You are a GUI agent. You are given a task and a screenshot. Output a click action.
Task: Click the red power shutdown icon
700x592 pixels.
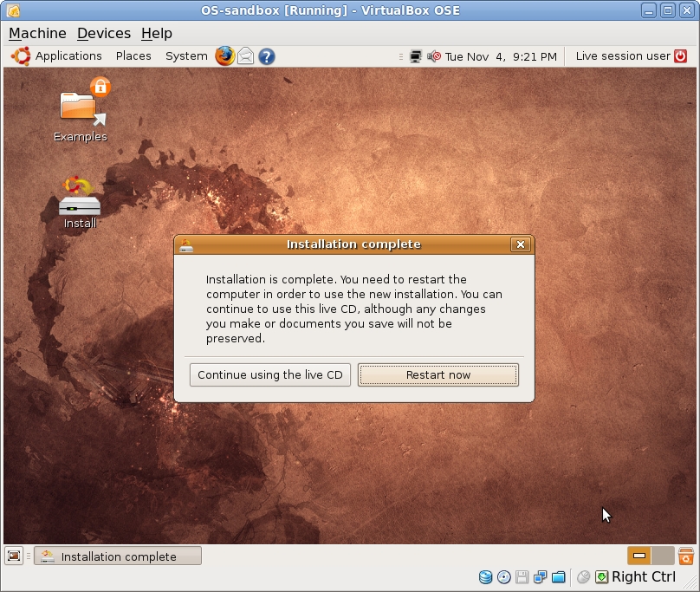(680, 56)
